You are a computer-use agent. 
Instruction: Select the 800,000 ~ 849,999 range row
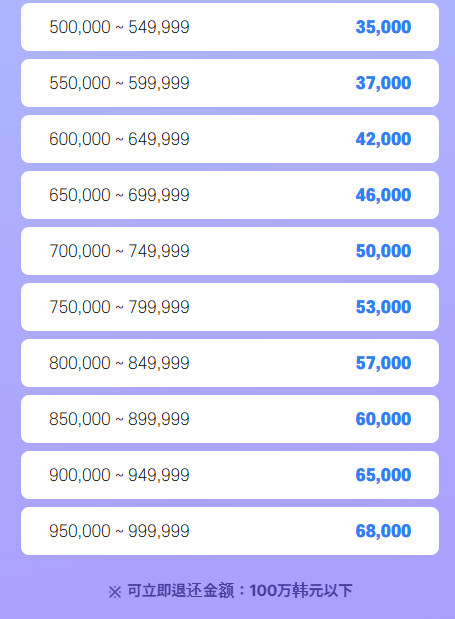pyautogui.click(x=230, y=363)
